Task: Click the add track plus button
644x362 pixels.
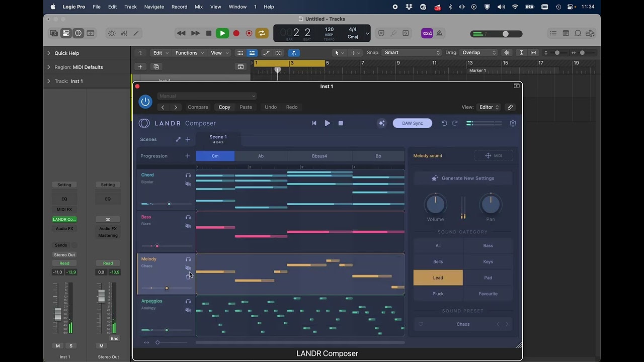Action: coord(140,67)
